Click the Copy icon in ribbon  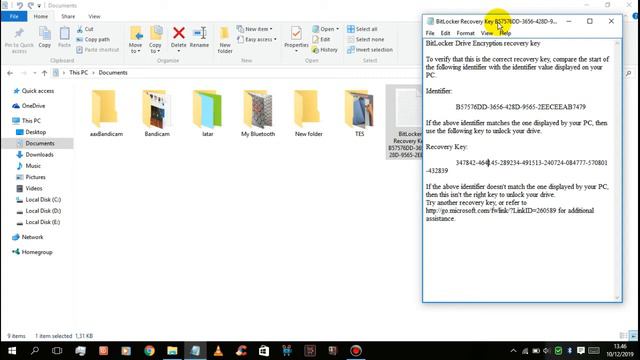[44, 38]
